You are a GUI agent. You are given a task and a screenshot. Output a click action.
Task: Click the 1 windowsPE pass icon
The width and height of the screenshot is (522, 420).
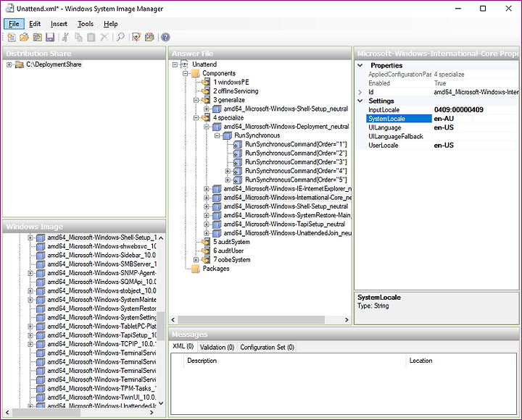[206, 82]
